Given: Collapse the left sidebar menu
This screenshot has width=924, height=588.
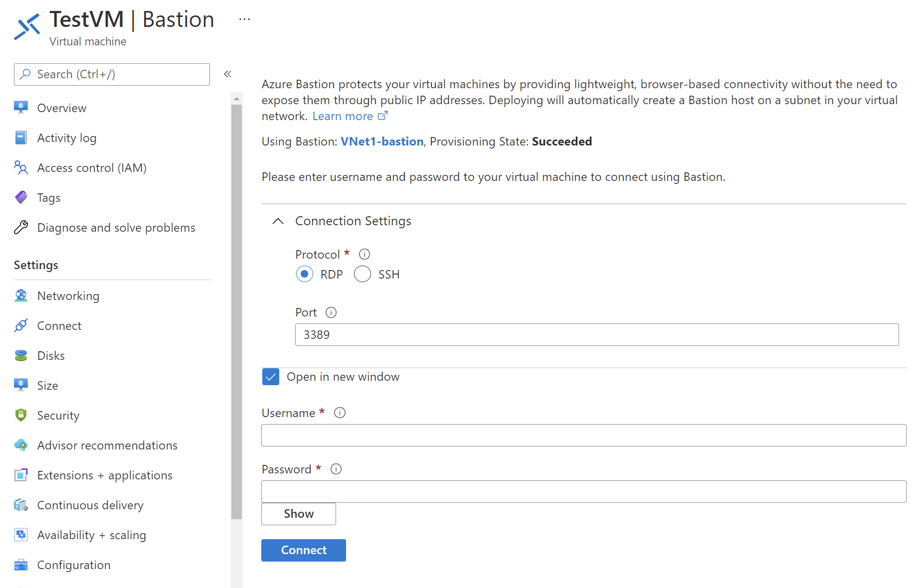Looking at the screenshot, I should [228, 74].
